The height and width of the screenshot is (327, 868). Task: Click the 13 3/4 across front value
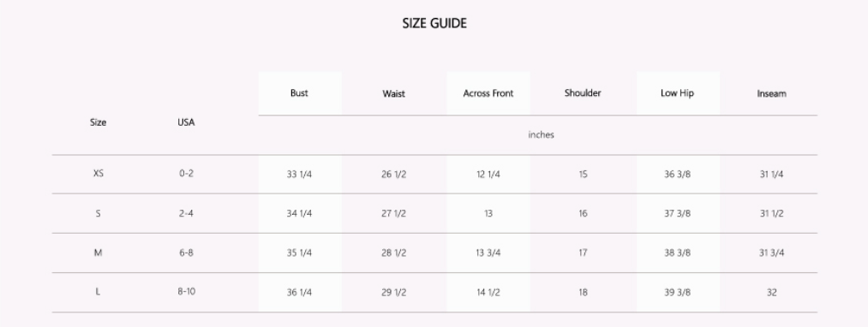488,253
